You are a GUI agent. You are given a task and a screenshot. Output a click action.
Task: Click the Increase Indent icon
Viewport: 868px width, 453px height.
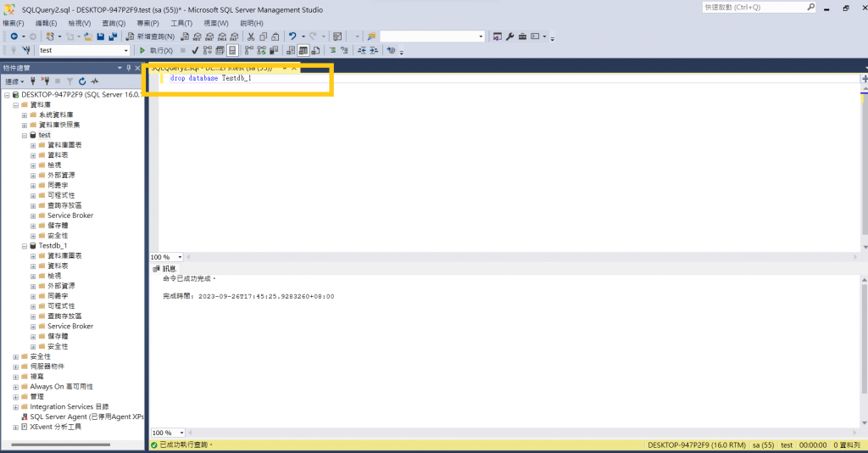pos(374,50)
